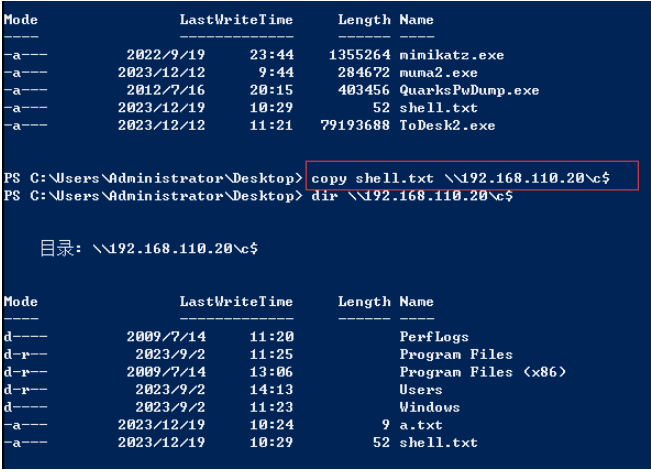Click the mimikatz.exe file name
This screenshot has height=473, width=651.
pos(451,55)
